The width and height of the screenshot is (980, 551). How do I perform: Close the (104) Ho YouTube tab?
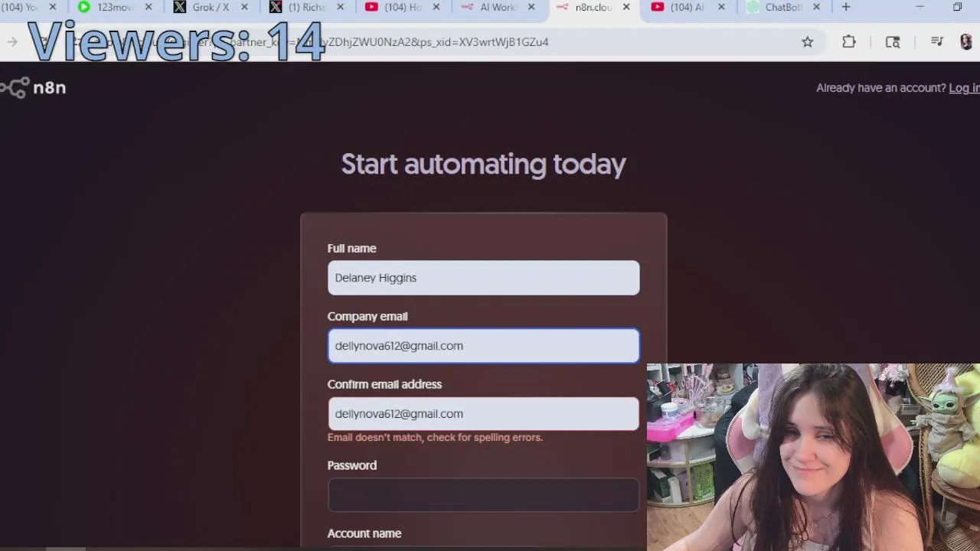click(x=436, y=7)
